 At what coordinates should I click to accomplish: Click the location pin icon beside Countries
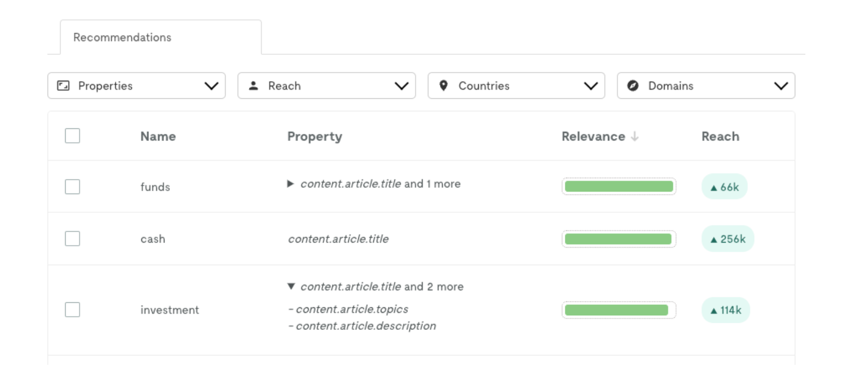tap(444, 86)
